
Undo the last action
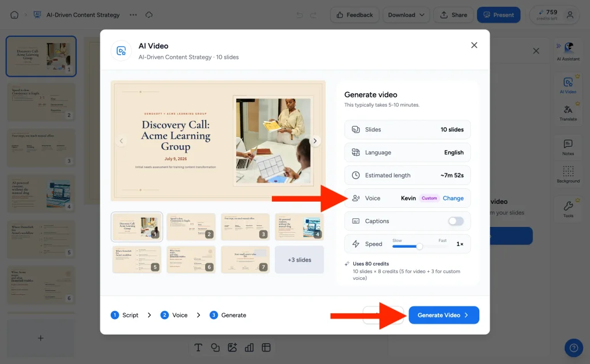(x=300, y=15)
